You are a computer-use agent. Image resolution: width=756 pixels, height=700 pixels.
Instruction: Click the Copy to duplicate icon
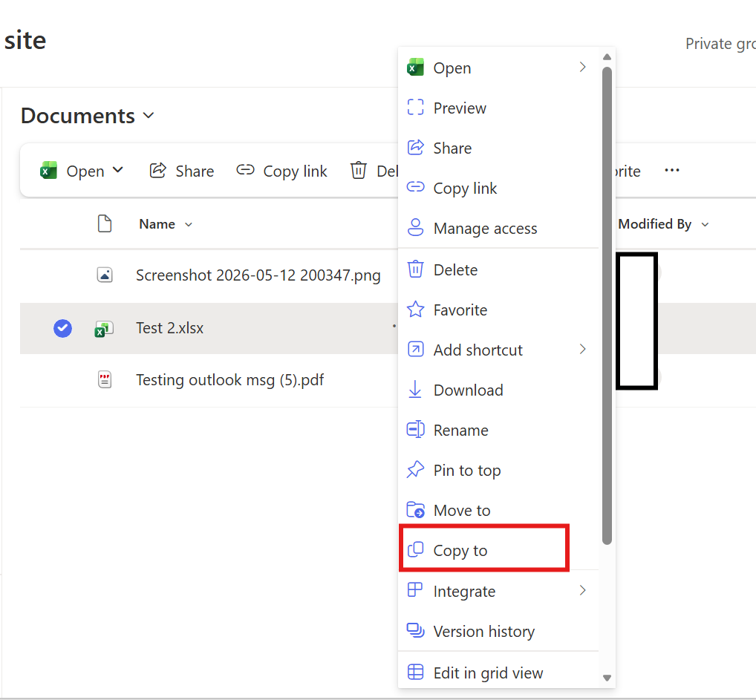(x=415, y=549)
